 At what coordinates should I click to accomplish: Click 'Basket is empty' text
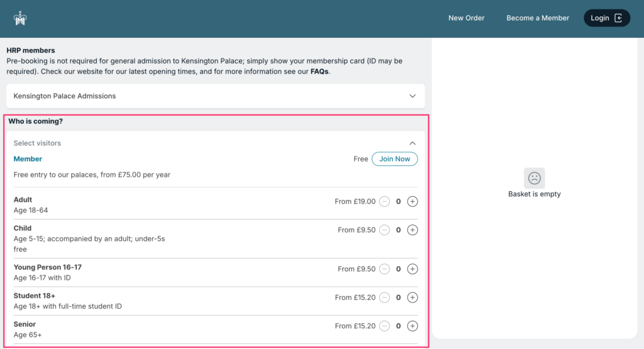click(535, 194)
